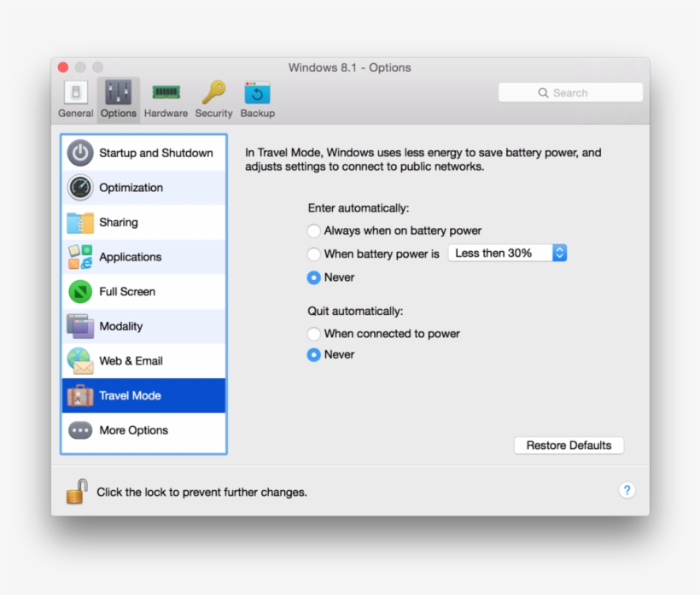This screenshot has width=700, height=595.
Task: Open Web & Email settings
Action: pyautogui.click(x=143, y=360)
